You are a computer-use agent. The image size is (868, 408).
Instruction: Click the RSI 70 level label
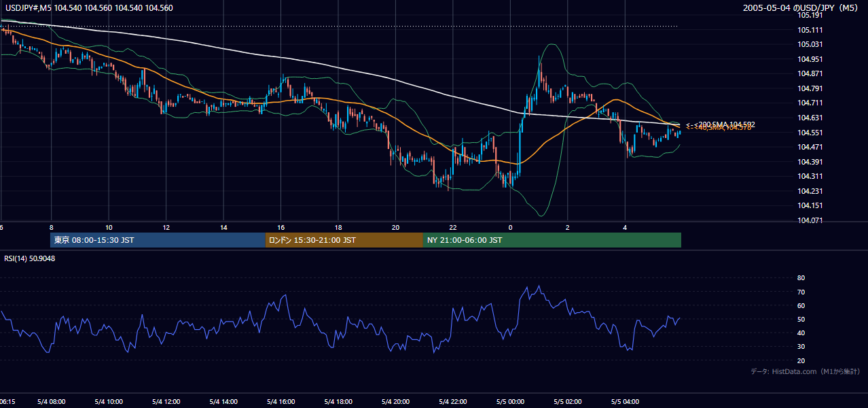pyautogui.click(x=801, y=292)
